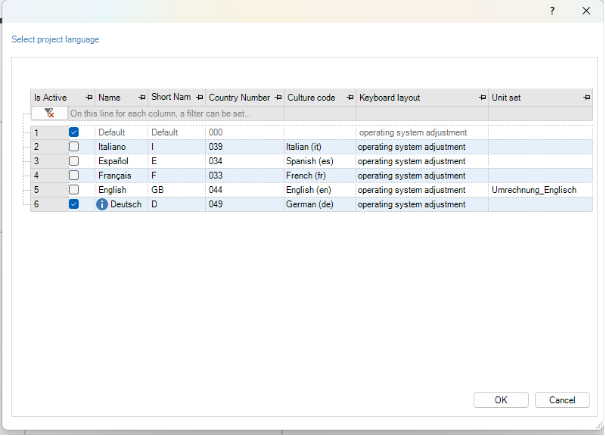Image resolution: width=605 pixels, height=436 pixels.
Task: Click the Italian (it) culture code cell
Action: 320,147
